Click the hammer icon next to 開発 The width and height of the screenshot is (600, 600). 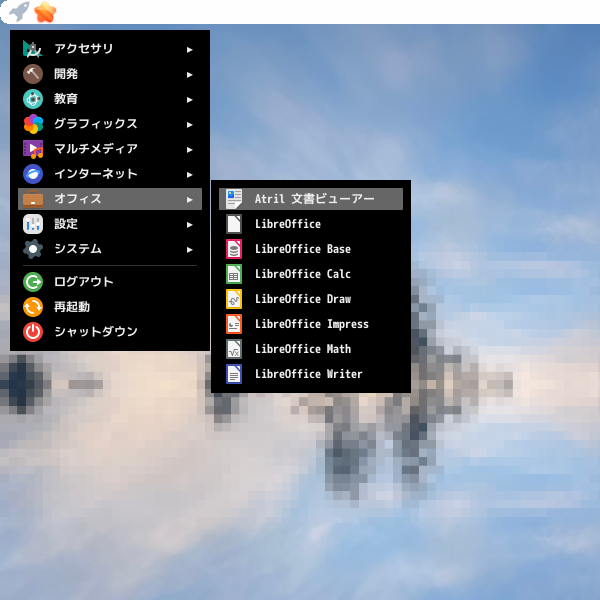coord(33,74)
